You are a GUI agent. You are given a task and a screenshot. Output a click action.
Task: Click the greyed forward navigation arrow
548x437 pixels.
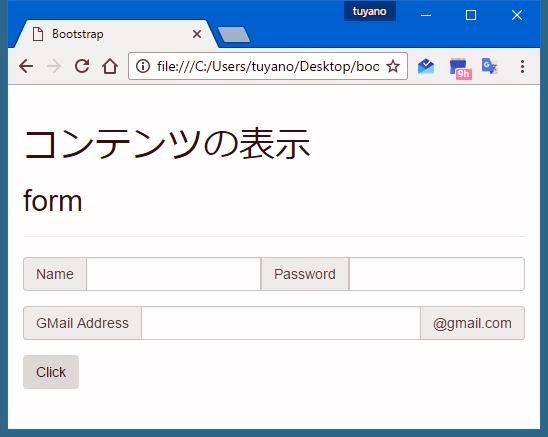click(54, 66)
